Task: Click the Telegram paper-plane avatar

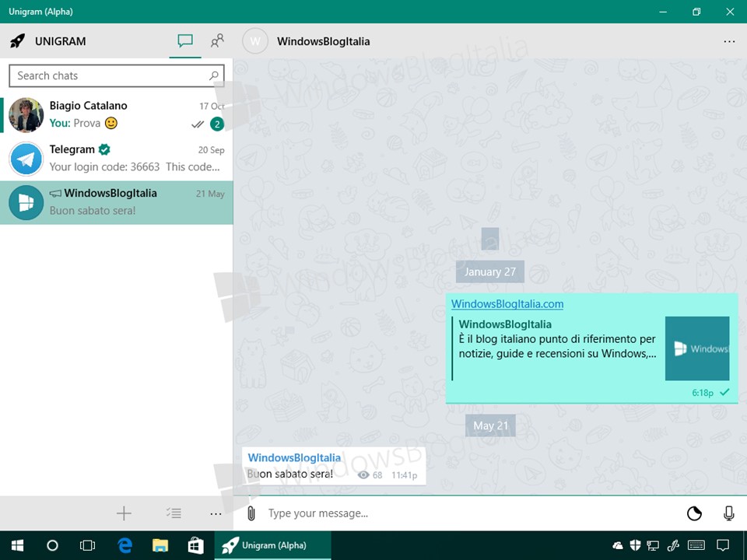Action: [x=26, y=159]
